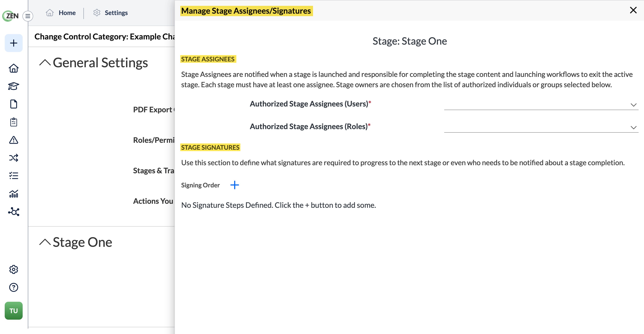Toggle the hamburger menu next to ZEN logo

coord(28,16)
